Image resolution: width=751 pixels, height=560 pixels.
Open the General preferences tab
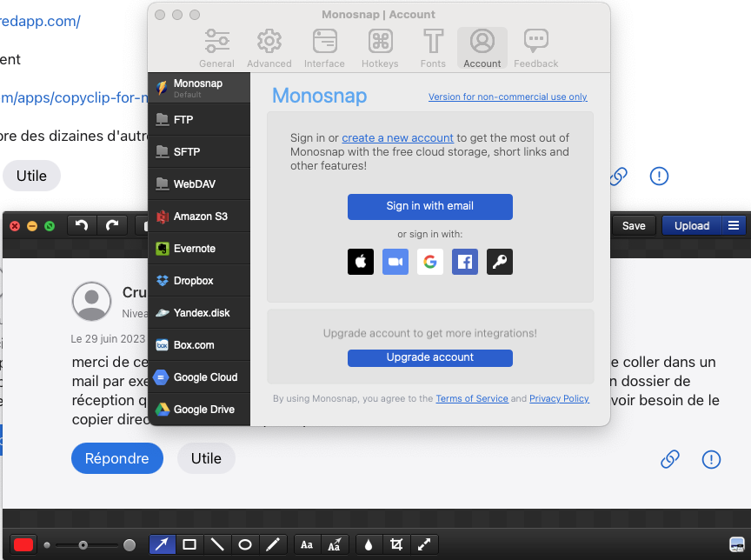(x=217, y=49)
